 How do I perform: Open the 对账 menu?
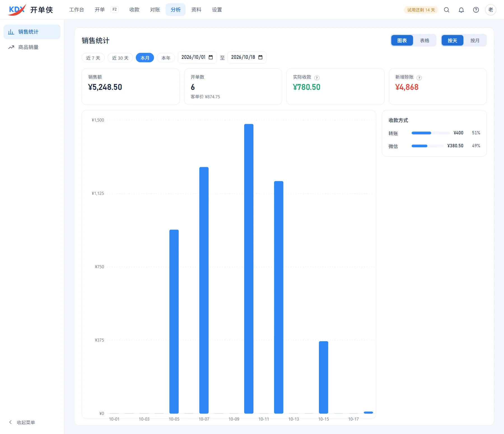tap(155, 10)
